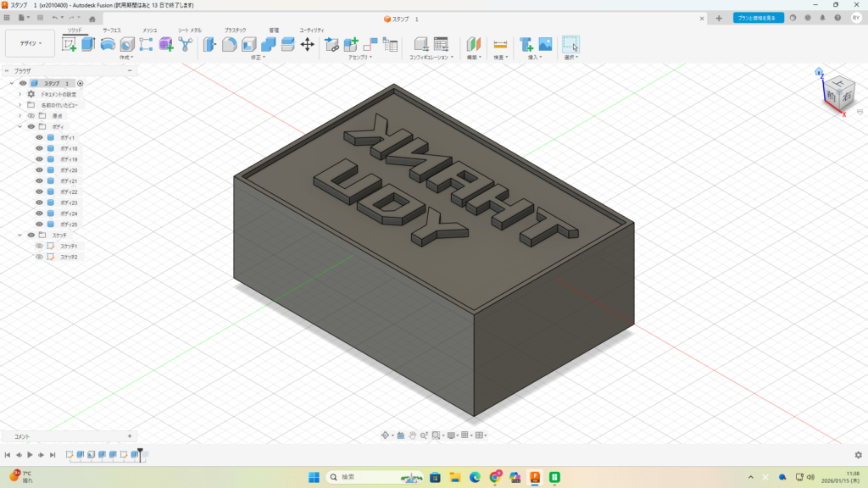
Task: Activate the Move/Copy tool icon
Action: (x=308, y=44)
